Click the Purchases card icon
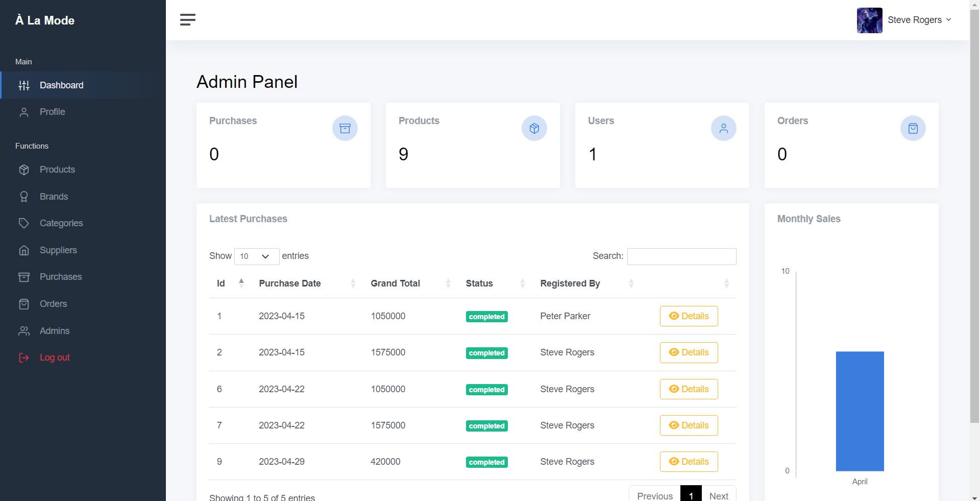 [x=345, y=128]
